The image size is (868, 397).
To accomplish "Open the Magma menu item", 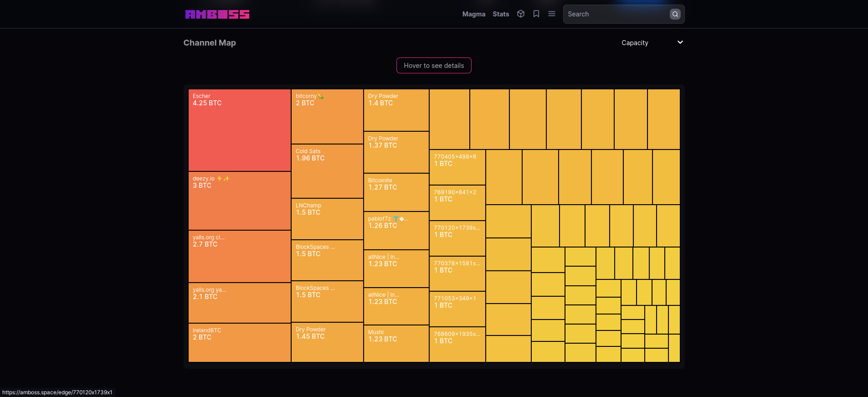I will click(x=473, y=14).
